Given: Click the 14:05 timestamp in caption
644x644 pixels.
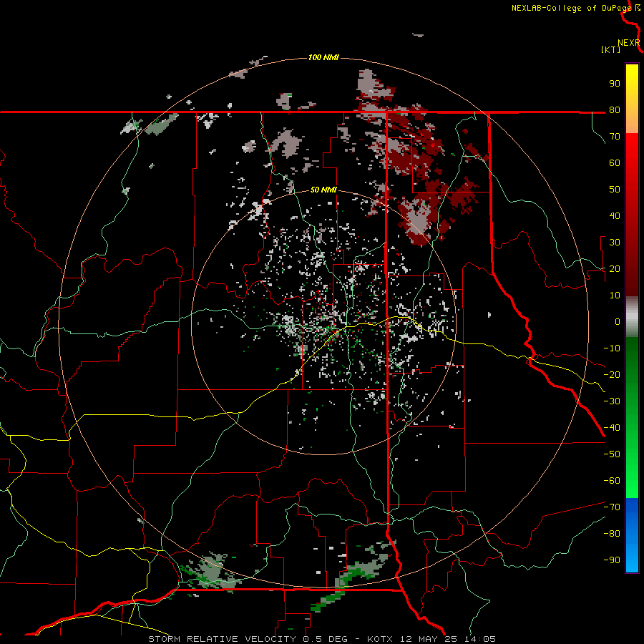Looking at the screenshot, I should tap(480, 639).
